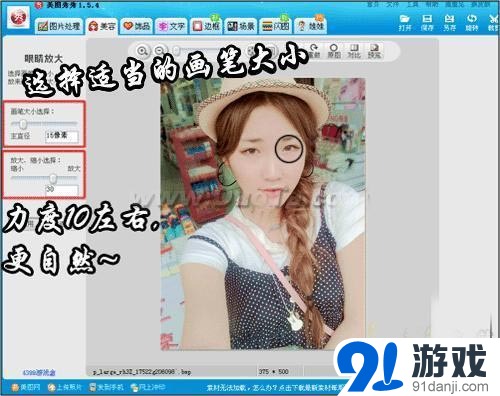Click the 对比 compare icon
The image size is (500, 396).
pyautogui.click(x=354, y=51)
